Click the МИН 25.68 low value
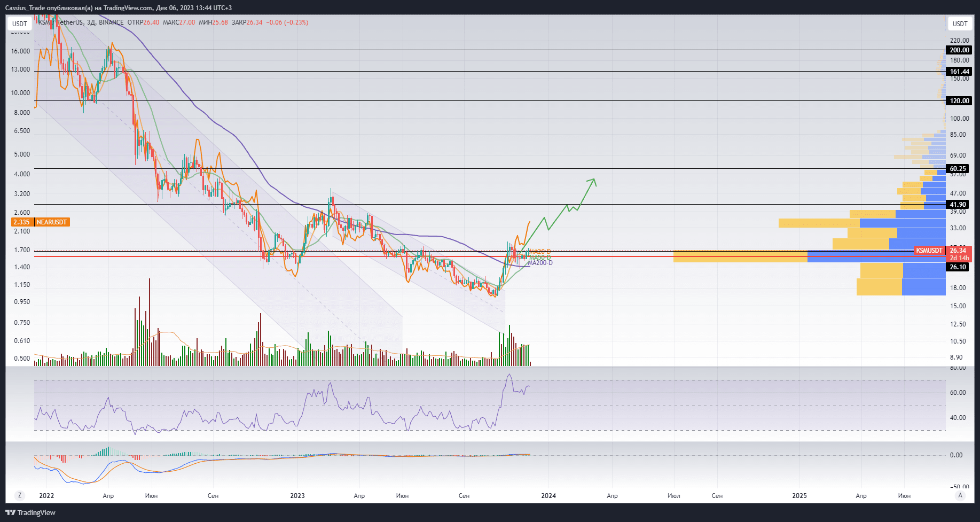 (x=213, y=22)
